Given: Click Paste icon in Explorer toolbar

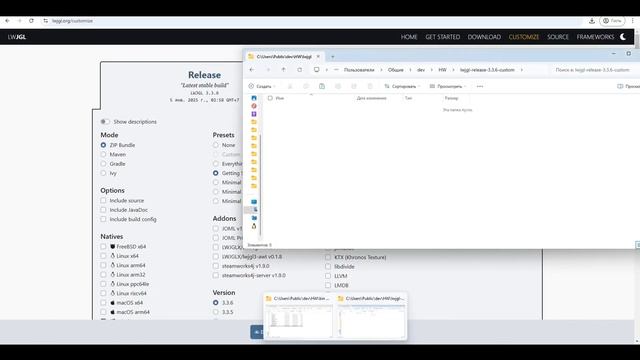Looking at the screenshot, I should coord(322,86).
